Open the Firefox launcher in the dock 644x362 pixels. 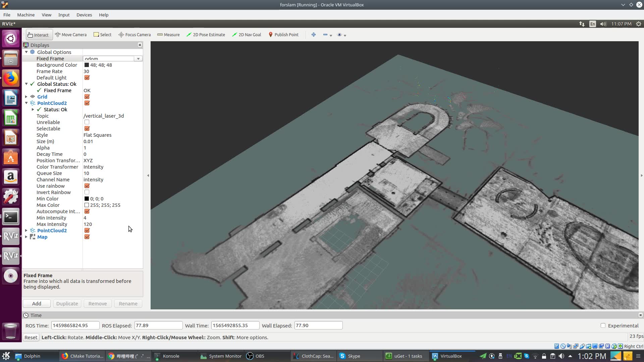click(x=10, y=78)
